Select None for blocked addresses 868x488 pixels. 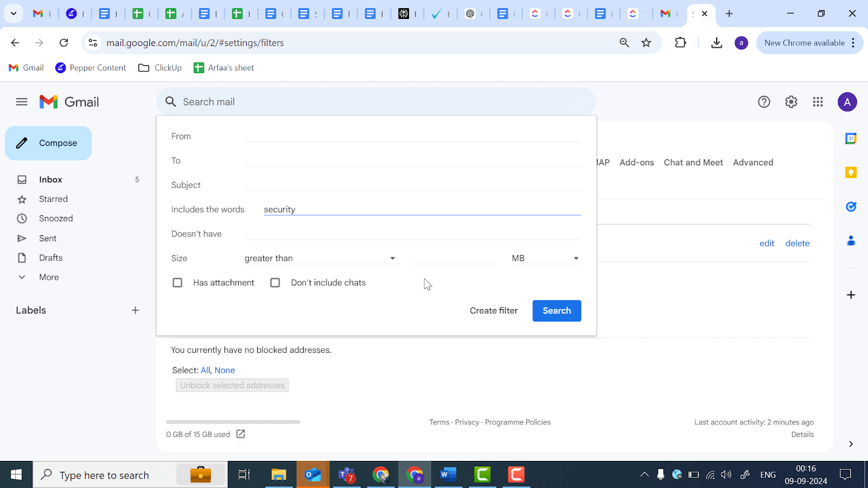(x=225, y=370)
